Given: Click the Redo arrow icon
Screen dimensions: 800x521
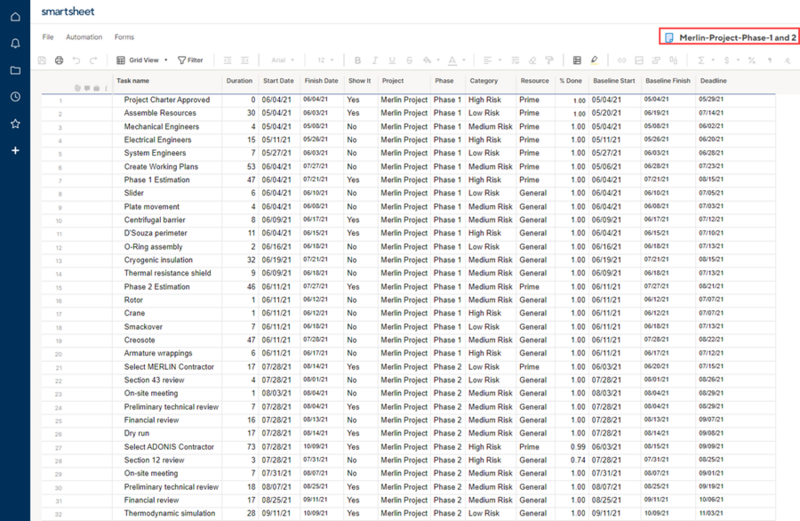Looking at the screenshot, I should click(93, 60).
